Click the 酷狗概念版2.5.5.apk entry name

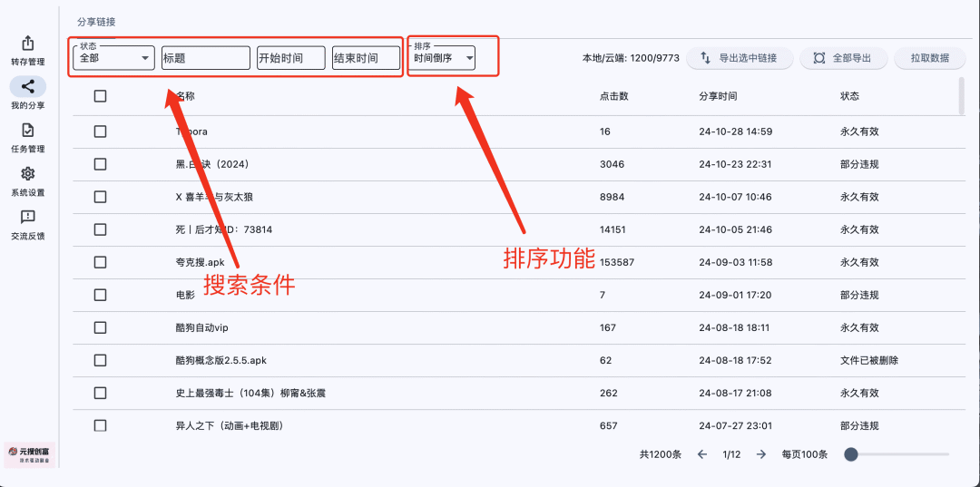222,360
